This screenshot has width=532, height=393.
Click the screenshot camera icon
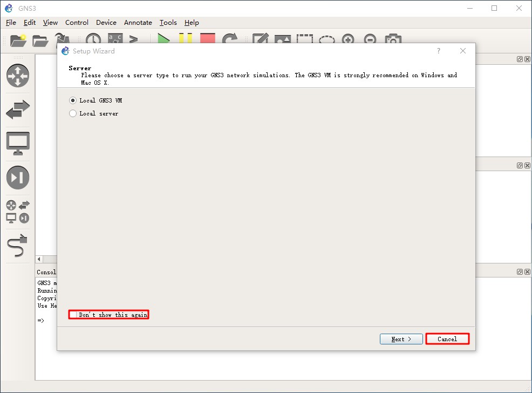(393, 39)
